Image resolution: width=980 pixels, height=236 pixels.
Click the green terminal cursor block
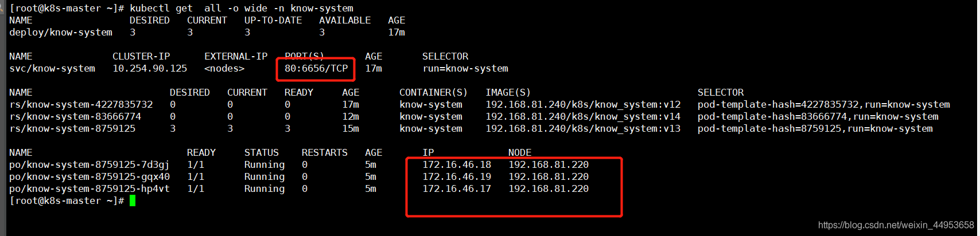point(133,200)
